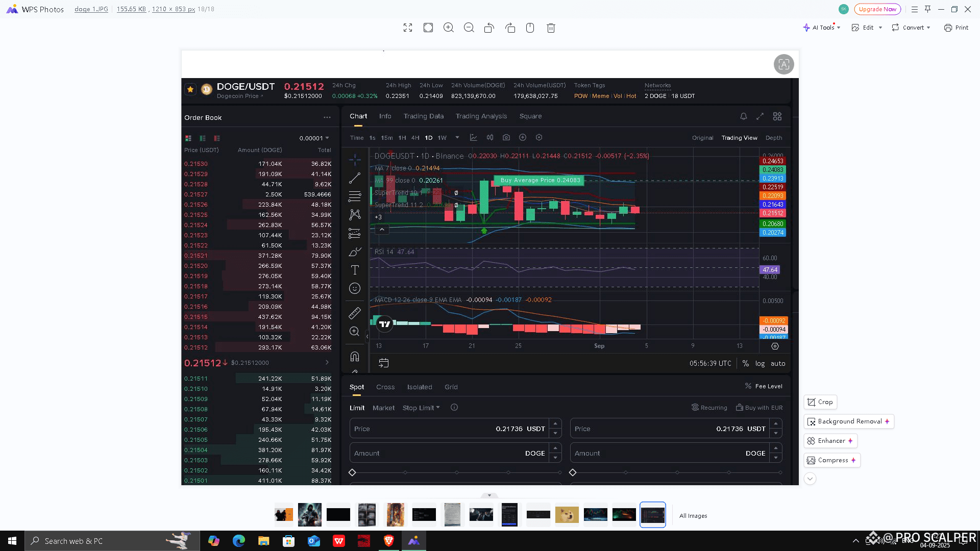Collapse the thumbnail strip
This screenshot has height=551, width=980.
tap(489, 495)
